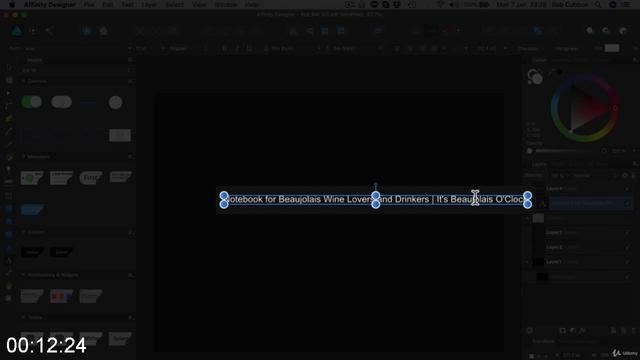Toggle visibility of Layer3
Screen dimensions: 640x360
point(628,233)
